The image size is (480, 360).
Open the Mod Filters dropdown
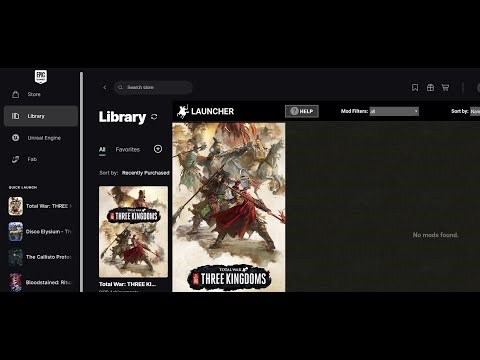tap(394, 111)
